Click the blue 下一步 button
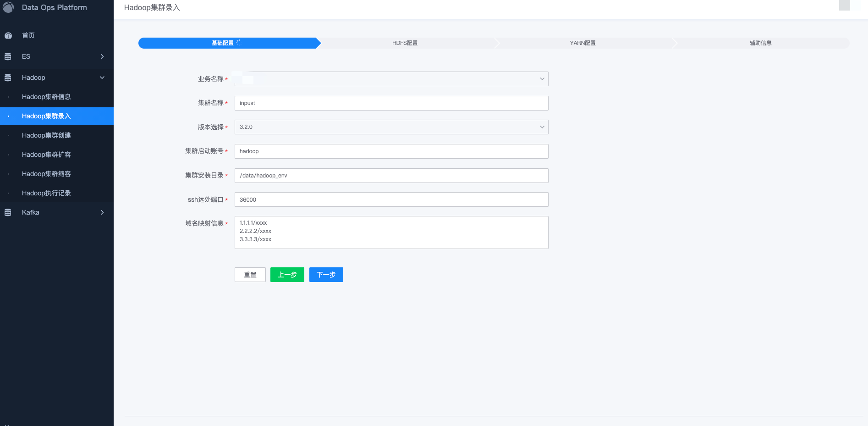Image resolution: width=868 pixels, height=426 pixels. click(x=326, y=275)
